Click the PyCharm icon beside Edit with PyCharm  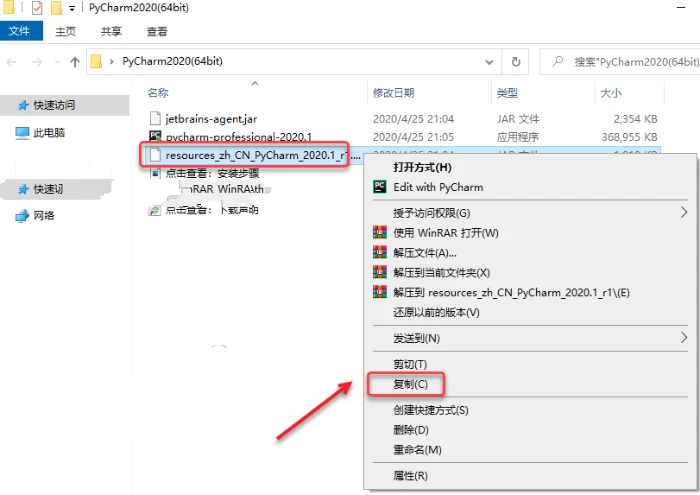coord(379,187)
